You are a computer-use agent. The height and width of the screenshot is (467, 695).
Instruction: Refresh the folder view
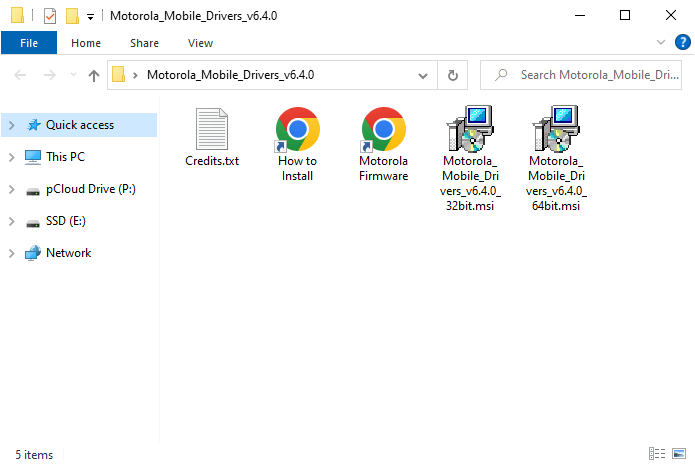pos(453,75)
